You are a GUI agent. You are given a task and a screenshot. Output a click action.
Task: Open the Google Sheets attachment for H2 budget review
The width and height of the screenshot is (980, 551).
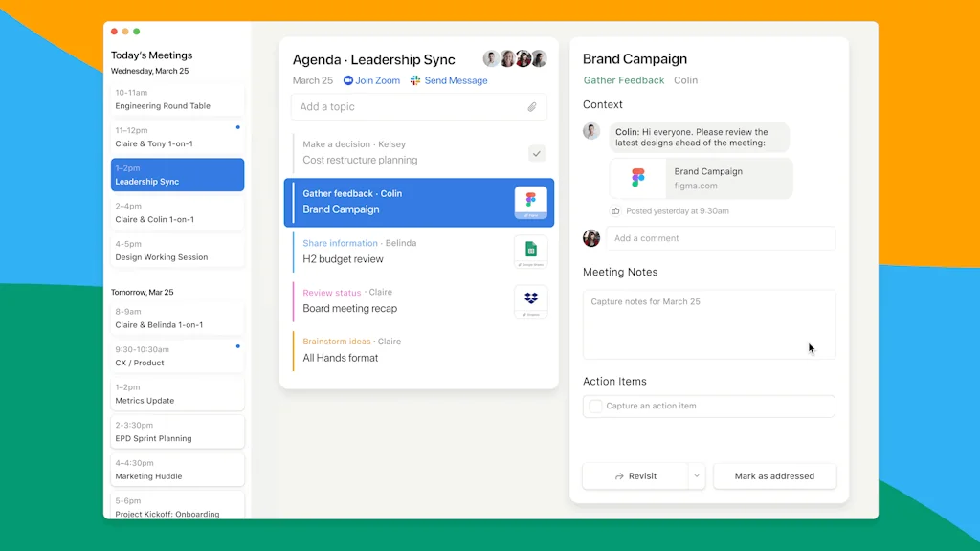530,252
